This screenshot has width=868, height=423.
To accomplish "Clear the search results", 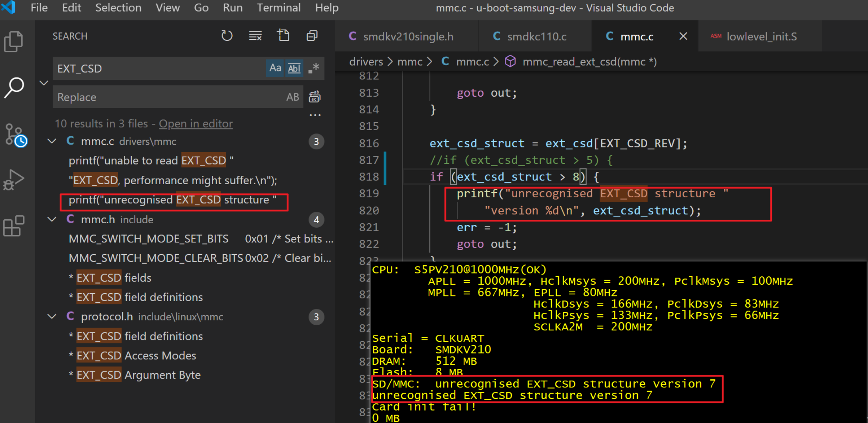I will (x=255, y=36).
